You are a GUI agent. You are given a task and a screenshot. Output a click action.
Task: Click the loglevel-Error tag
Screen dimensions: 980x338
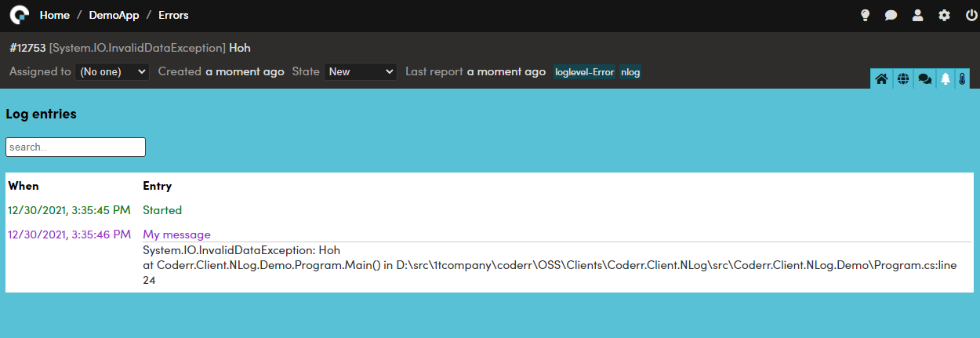585,72
